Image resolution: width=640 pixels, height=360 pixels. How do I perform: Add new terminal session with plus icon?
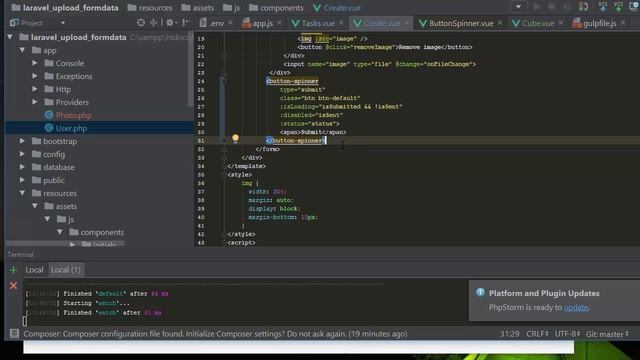pyautogui.click(x=13, y=270)
